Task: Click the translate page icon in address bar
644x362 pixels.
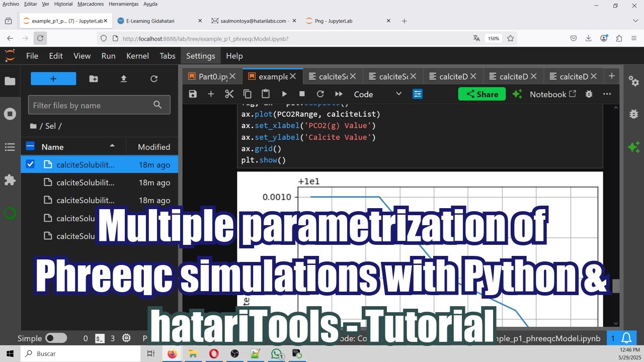Action: 476,38
